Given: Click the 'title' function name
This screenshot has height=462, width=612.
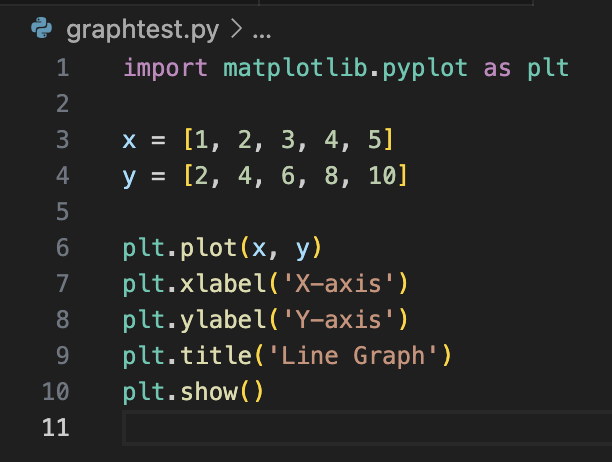Looking at the screenshot, I should point(216,355).
